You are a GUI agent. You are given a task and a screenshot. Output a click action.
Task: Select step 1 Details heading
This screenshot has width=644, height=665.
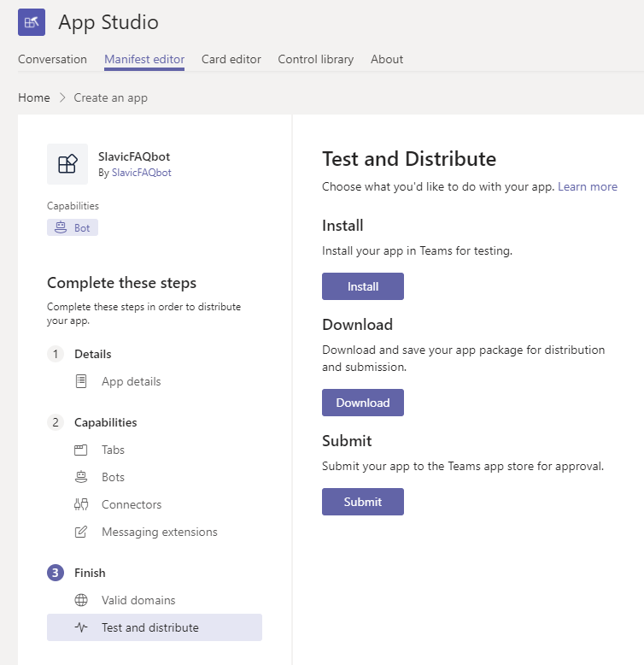click(93, 354)
